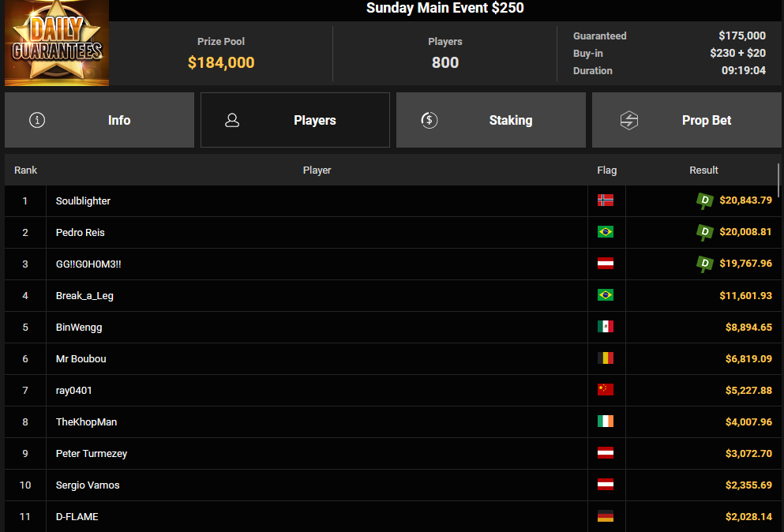This screenshot has height=532, width=784.
Task: Click the $5,227.88 result
Action: tap(748, 390)
